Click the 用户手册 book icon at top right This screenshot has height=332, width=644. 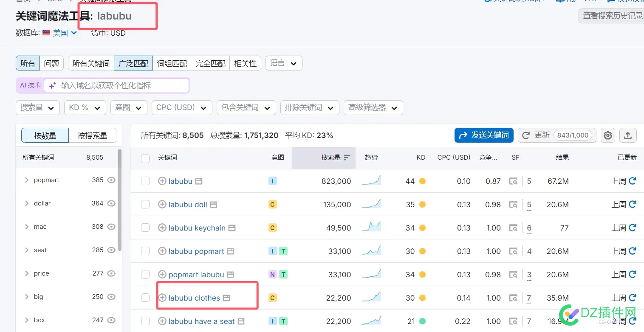[560, 1]
